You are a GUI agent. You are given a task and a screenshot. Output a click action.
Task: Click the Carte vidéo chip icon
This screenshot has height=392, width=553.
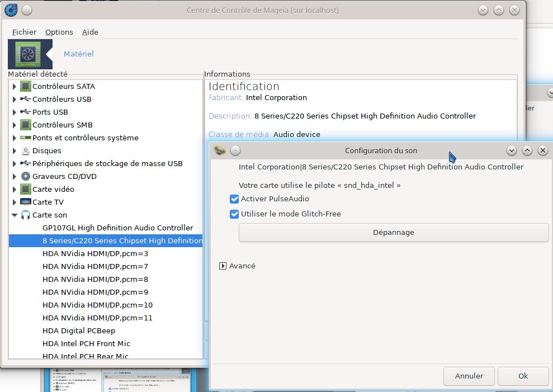pos(25,189)
